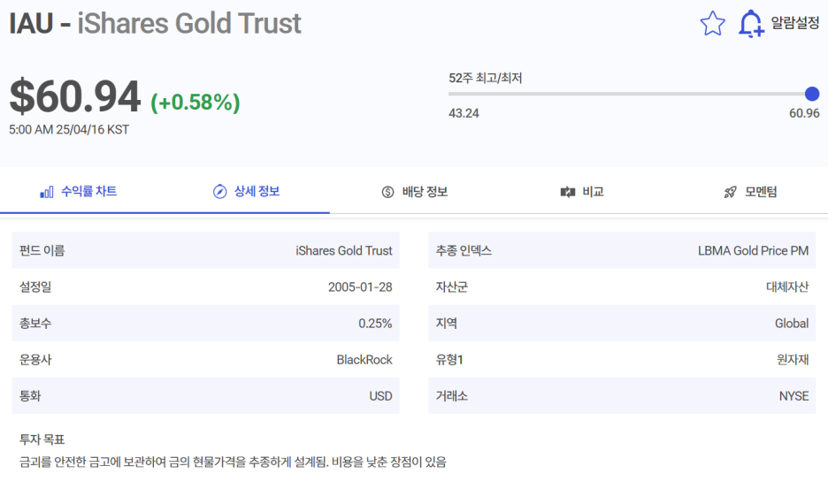Viewport: 828px width, 504px height.
Task: Click the 거래소 row label
Action: coord(451,396)
